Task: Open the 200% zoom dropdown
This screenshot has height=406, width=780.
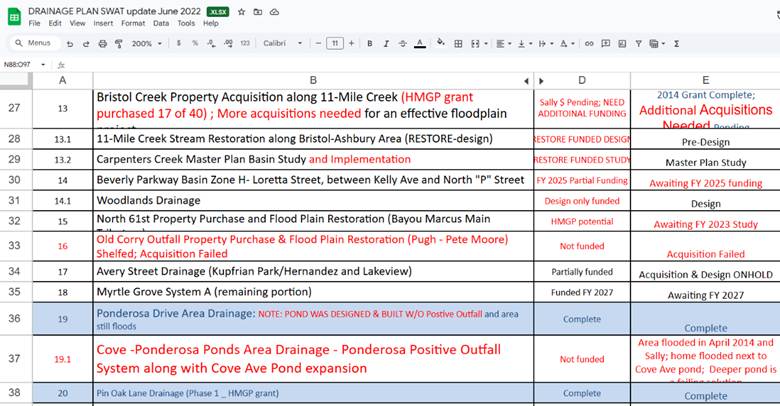Action: [x=146, y=44]
